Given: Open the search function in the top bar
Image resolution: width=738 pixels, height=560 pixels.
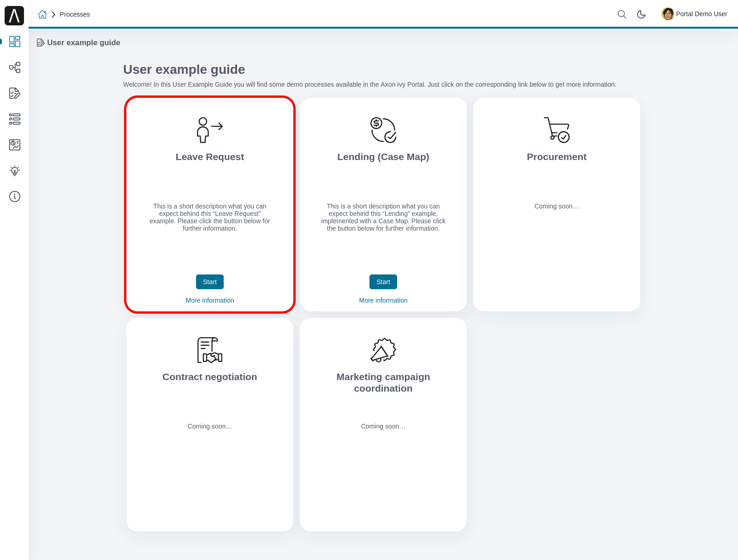Looking at the screenshot, I should coord(622,14).
